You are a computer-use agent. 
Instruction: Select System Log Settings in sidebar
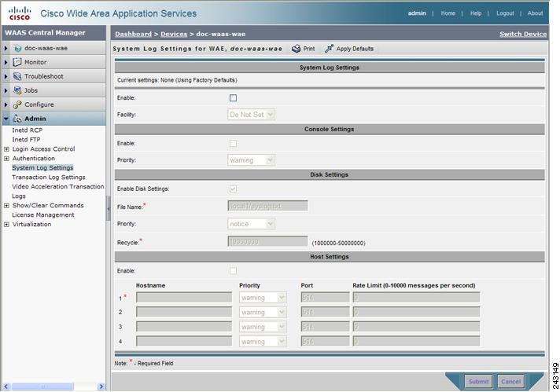[x=42, y=167]
